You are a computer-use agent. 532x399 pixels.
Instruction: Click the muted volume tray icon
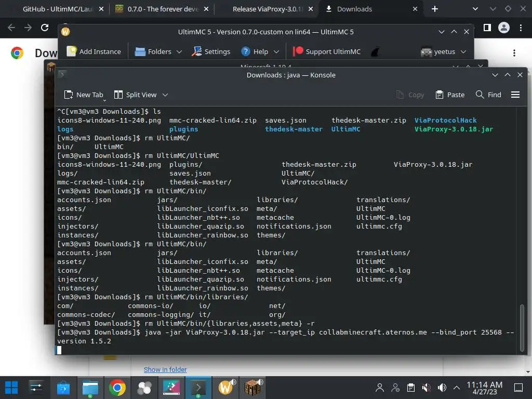[426, 388]
